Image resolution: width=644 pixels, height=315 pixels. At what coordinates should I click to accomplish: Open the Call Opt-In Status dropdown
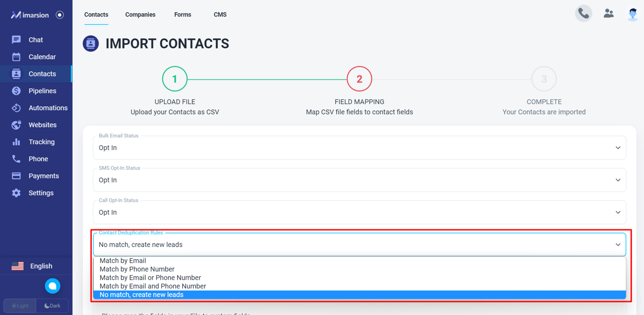[x=359, y=212]
